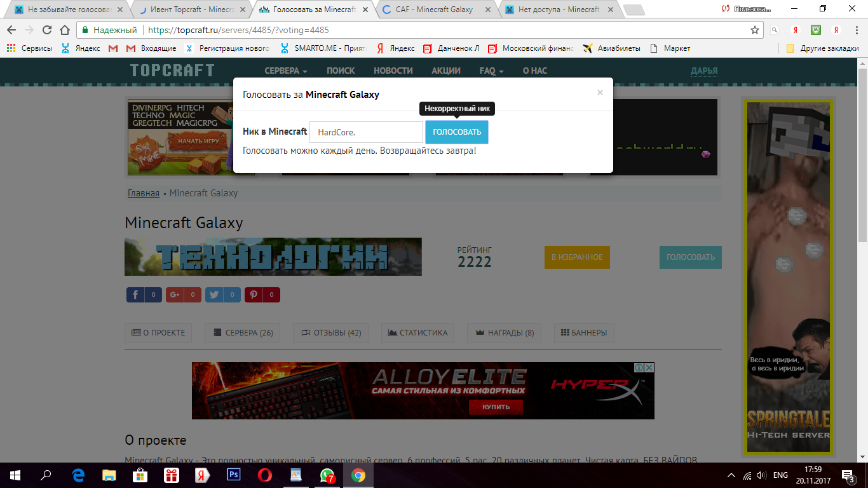Viewport: 868px width, 488px height.
Task: Close the voting dialog with the X
Action: pos(600,92)
